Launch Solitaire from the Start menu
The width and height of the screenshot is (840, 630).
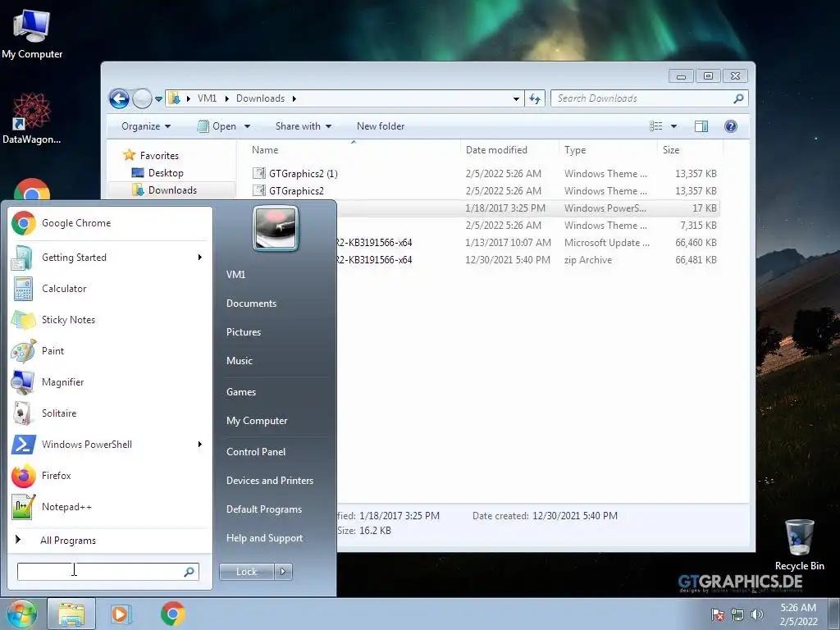pyautogui.click(x=110, y=413)
